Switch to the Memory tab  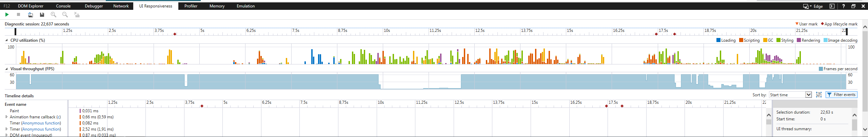(x=217, y=6)
